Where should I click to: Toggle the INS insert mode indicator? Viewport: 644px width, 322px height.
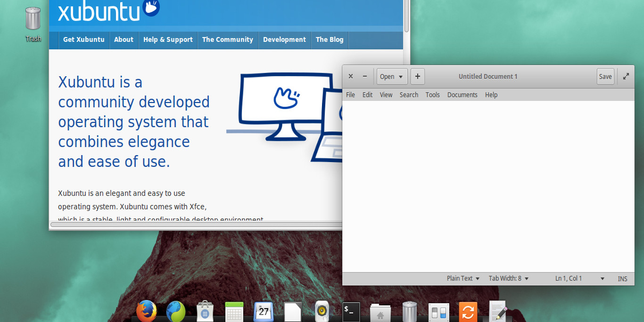pos(623,279)
